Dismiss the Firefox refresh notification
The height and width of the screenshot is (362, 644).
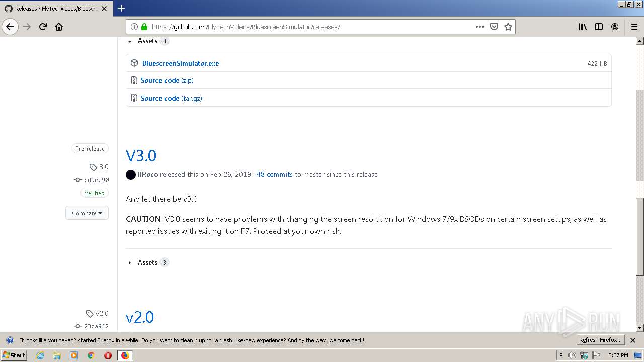pyautogui.click(x=633, y=340)
